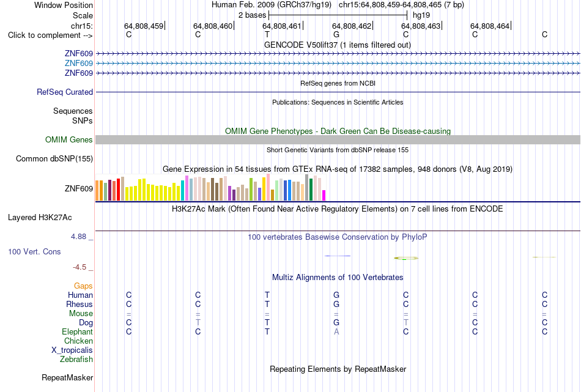Click the Gaps row label
581x392 pixels.
[x=83, y=286]
